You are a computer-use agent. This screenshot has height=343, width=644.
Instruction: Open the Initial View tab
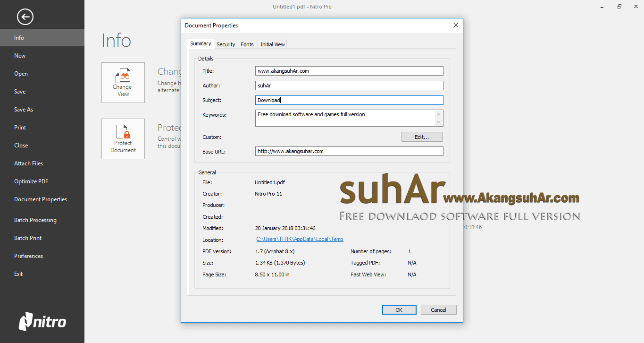[x=273, y=44]
